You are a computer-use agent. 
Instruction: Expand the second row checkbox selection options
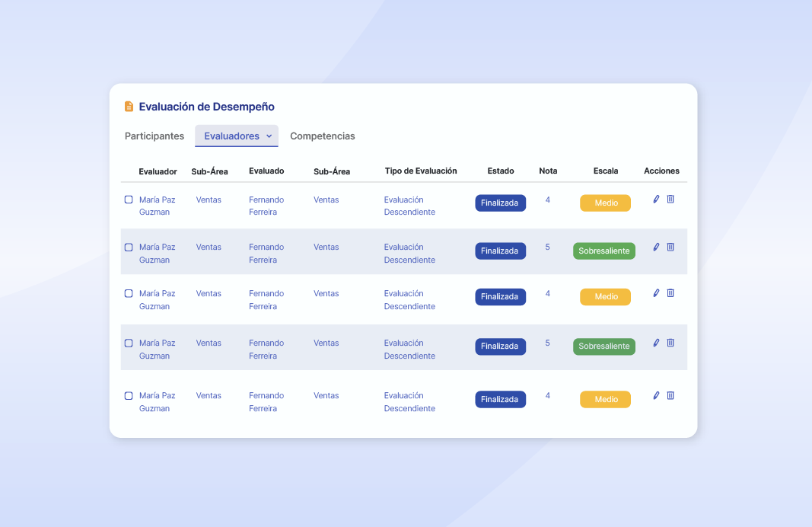[128, 247]
